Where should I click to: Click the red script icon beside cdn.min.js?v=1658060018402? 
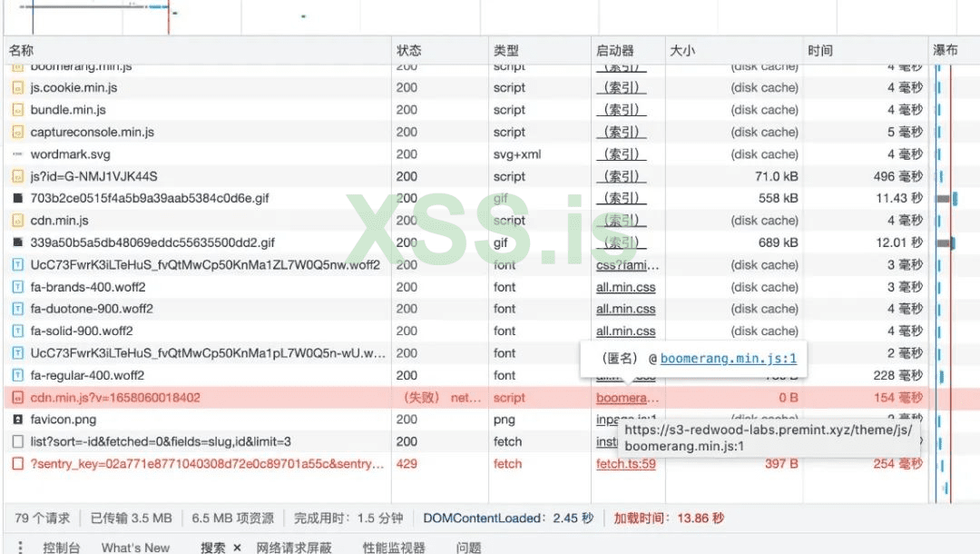pyautogui.click(x=17, y=398)
